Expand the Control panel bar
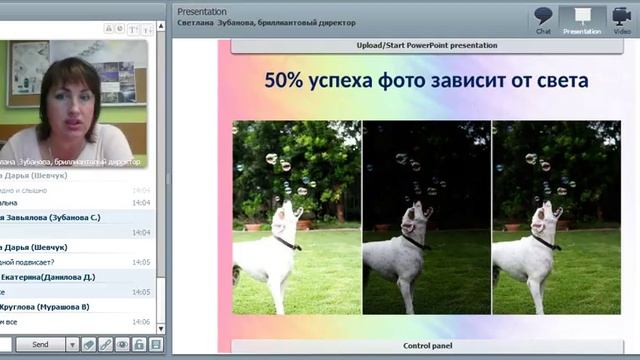The image size is (640, 360). coord(427,346)
